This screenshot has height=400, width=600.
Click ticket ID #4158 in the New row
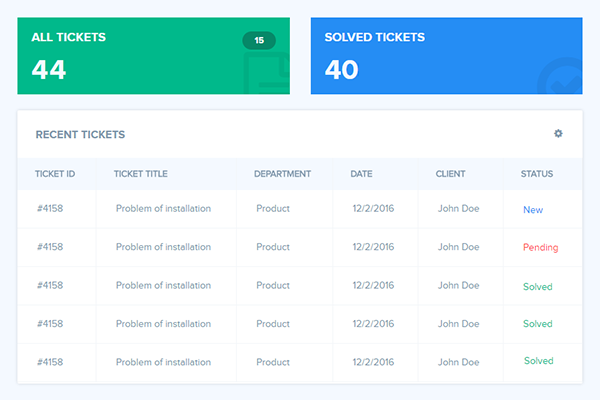[50, 209]
